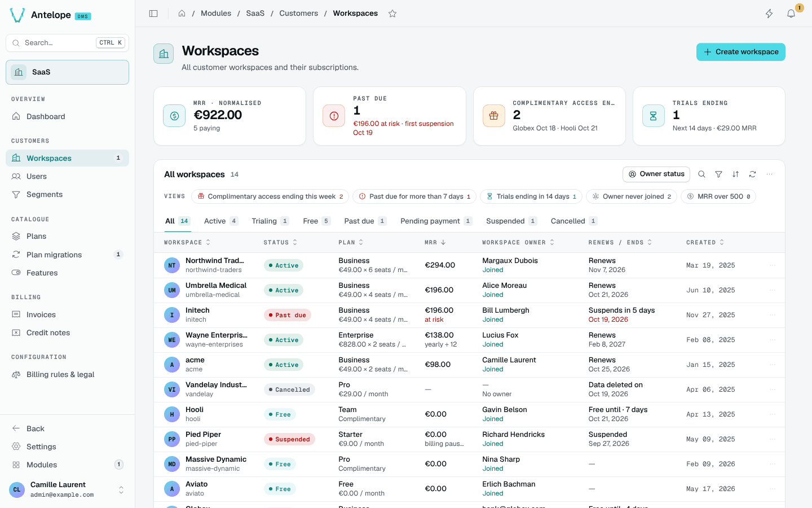Focus the sidebar Search field

[x=67, y=43]
